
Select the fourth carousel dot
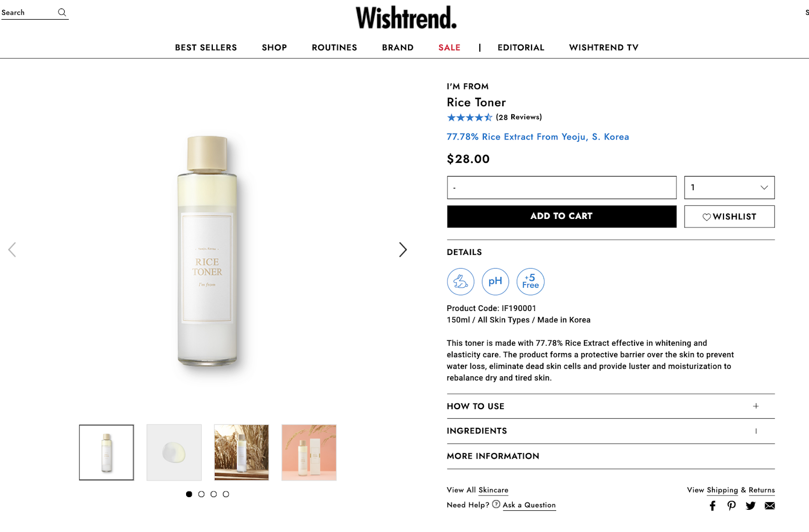(x=226, y=494)
